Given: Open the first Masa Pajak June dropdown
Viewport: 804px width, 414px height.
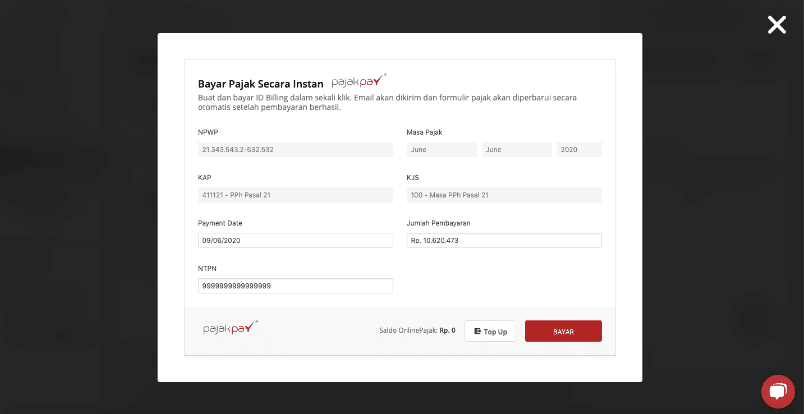Looking at the screenshot, I should click(441, 149).
